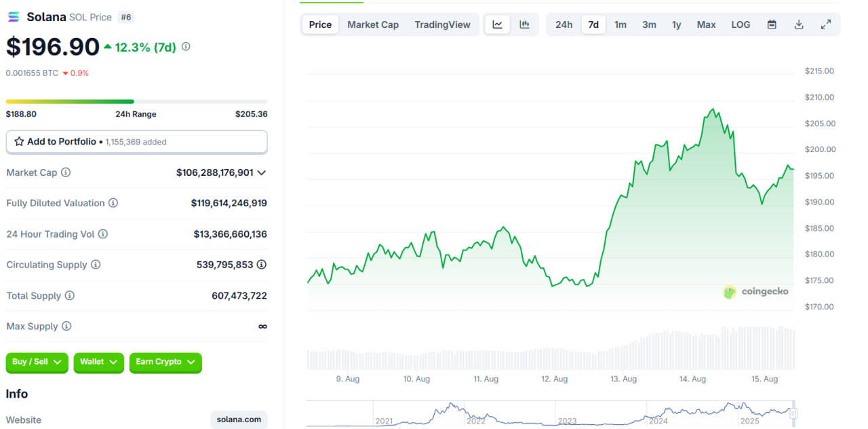Switch to candlestick chart icon
Viewport: 868px width, 429px height.
click(x=524, y=24)
